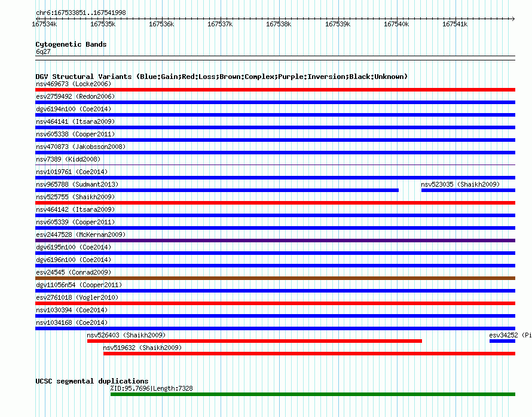The width and height of the screenshot is (532, 417).
Task: Select nsv965788 (Sudmant2013) label
Action: [77, 184]
